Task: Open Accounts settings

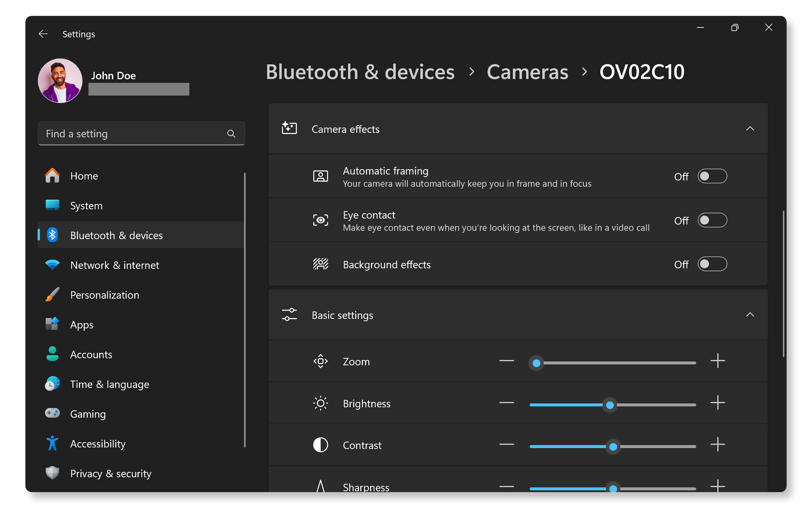Action: tap(141, 354)
